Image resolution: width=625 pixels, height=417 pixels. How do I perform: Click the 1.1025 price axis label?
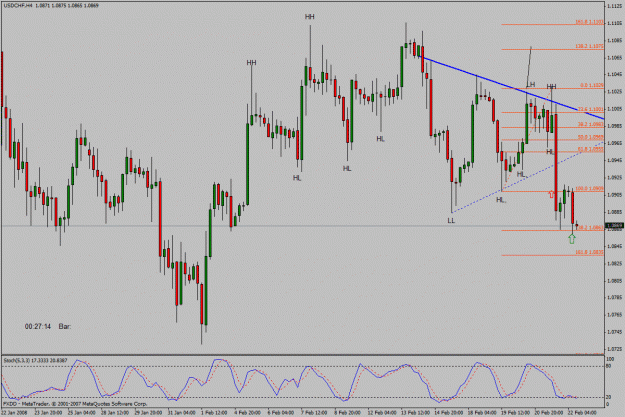click(614, 92)
